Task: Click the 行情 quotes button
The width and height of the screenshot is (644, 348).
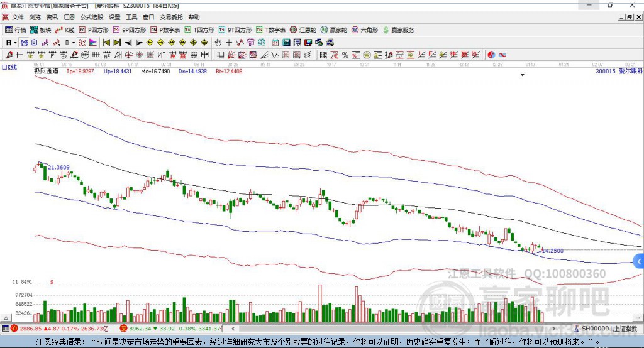Action: [16, 30]
